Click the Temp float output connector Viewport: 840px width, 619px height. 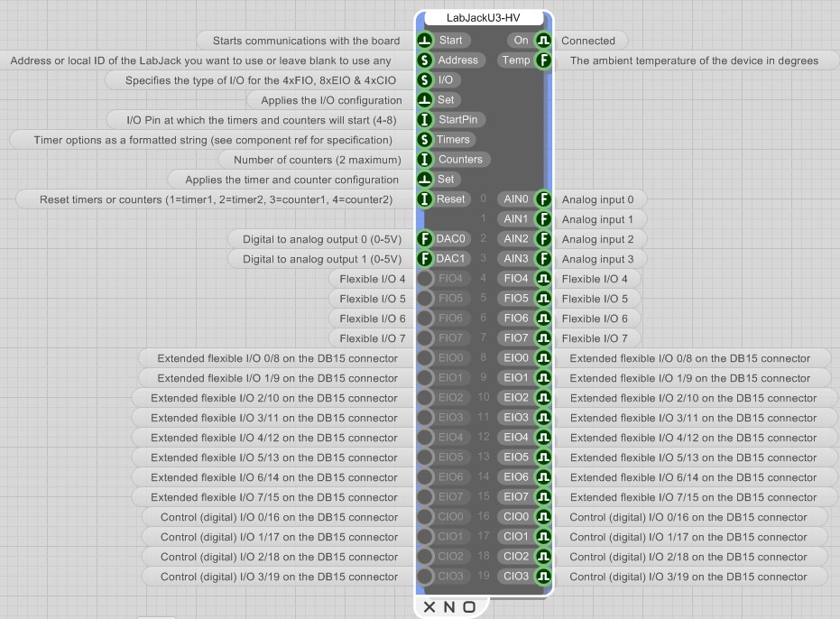tap(544, 60)
